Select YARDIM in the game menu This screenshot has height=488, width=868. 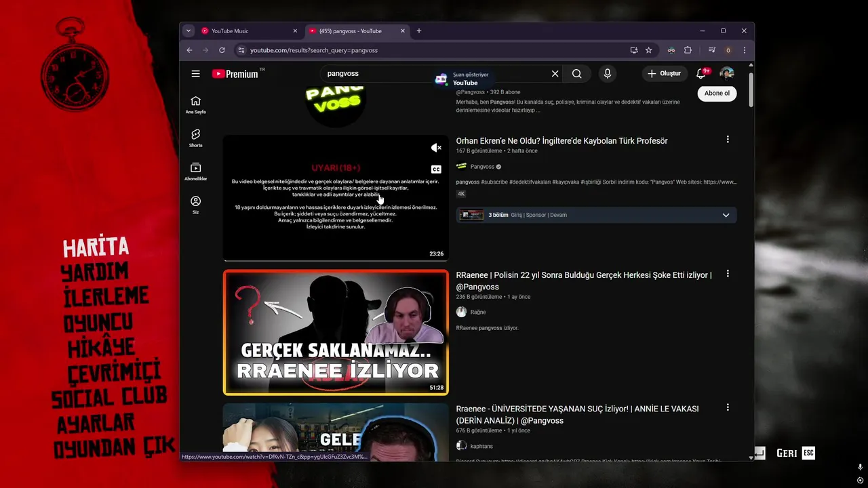(x=94, y=272)
